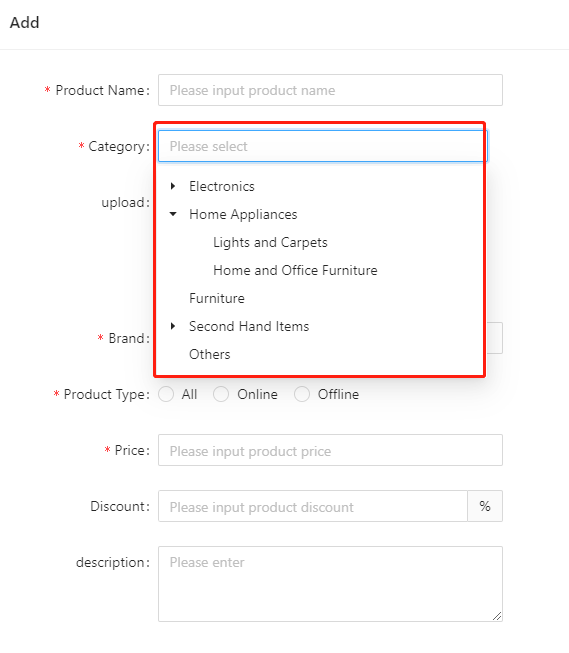The height and width of the screenshot is (653, 569).
Task: Expand the Second Hand Items arrow
Action: [173, 326]
